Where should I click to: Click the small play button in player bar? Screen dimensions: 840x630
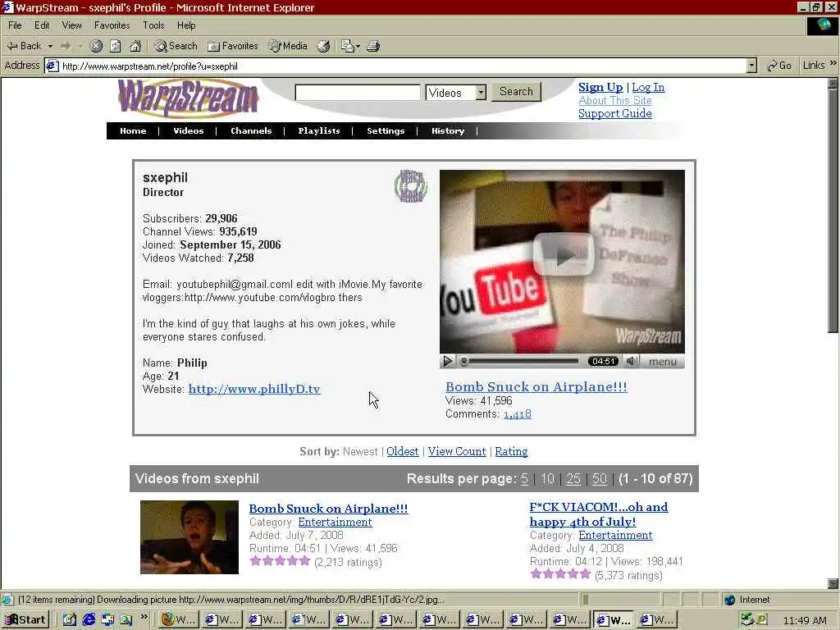[x=447, y=362]
